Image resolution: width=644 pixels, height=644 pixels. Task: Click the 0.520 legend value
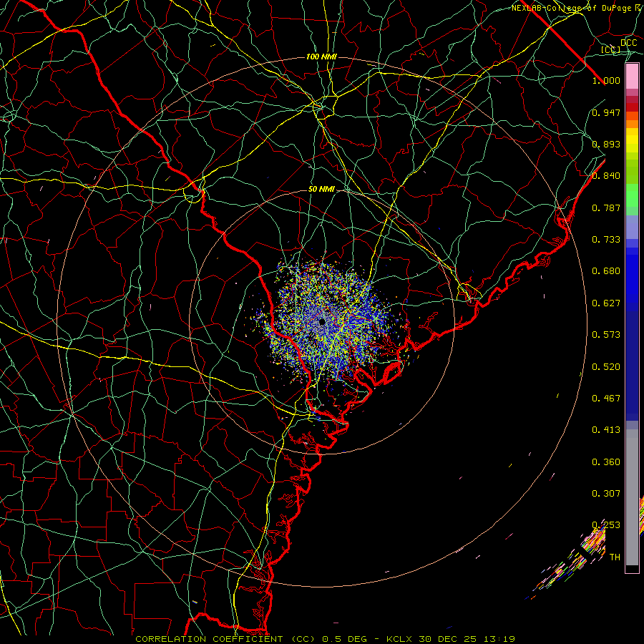point(606,367)
